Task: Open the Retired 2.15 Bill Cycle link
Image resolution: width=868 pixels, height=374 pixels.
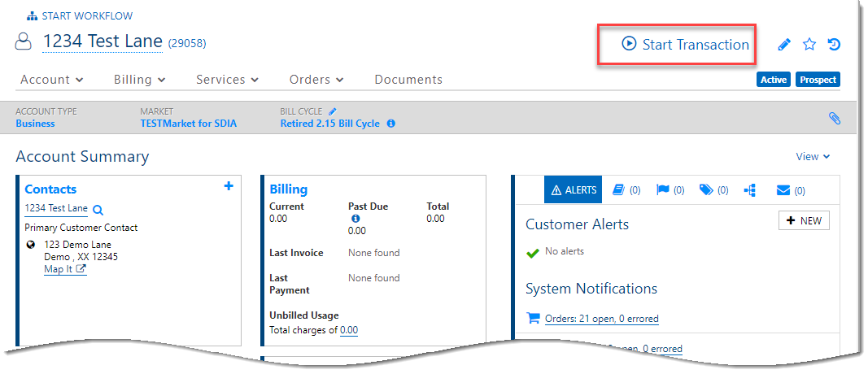Action: point(330,124)
